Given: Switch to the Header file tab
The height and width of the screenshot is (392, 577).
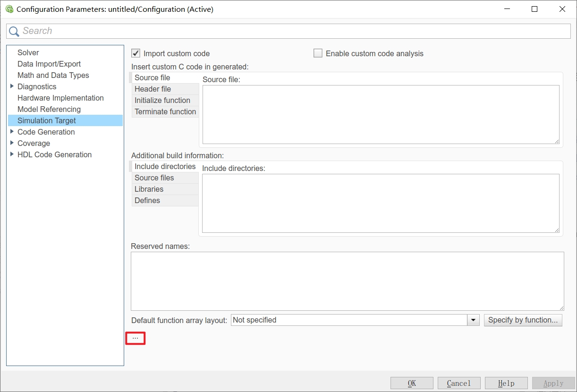Looking at the screenshot, I should [153, 89].
